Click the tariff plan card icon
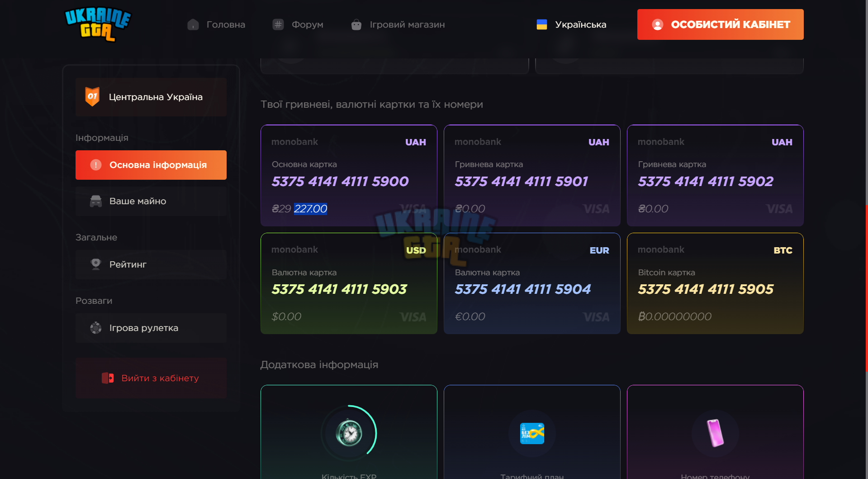This screenshot has width=868, height=479. (x=532, y=433)
